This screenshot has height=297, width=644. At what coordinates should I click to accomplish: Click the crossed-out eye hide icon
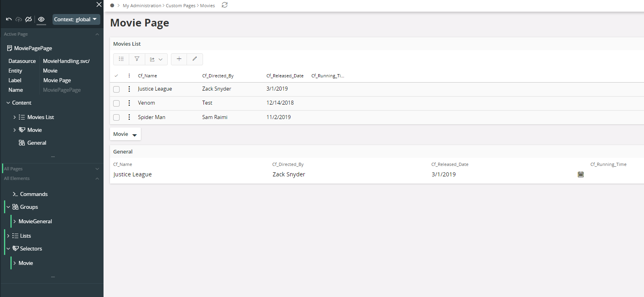tap(28, 19)
